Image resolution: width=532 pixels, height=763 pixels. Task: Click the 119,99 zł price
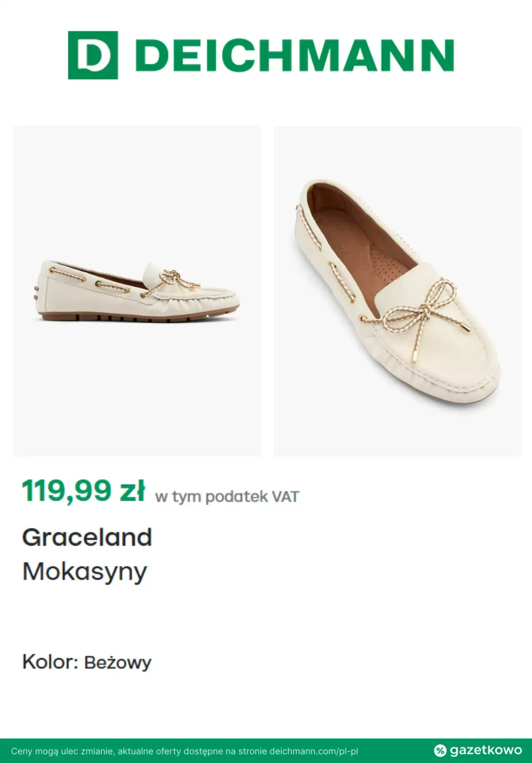[83, 491]
